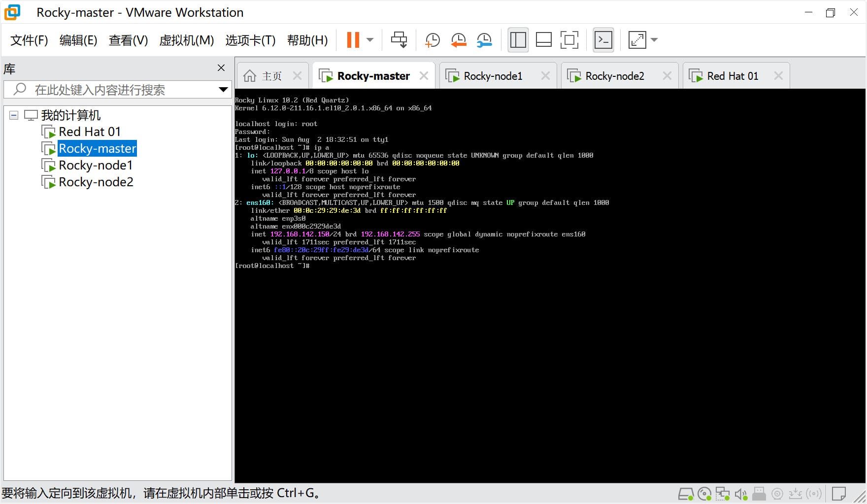The image size is (867, 504).
Task: Toggle the thumbnail bar view
Action: point(544,40)
